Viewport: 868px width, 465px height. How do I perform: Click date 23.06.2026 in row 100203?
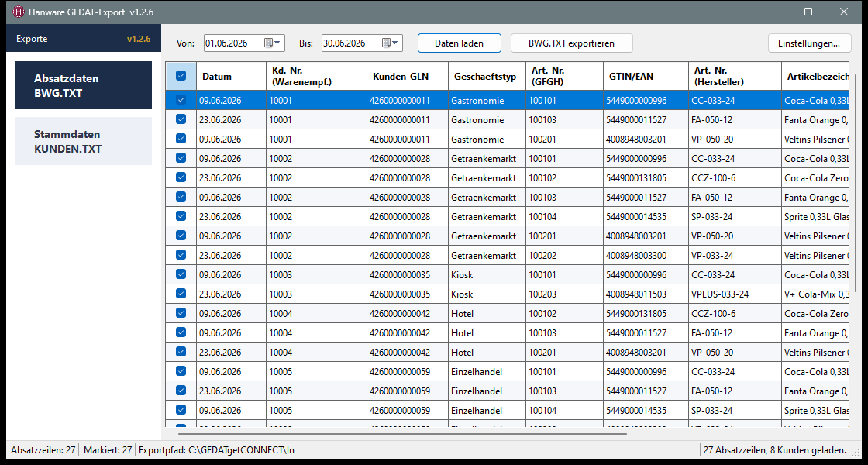click(231, 294)
